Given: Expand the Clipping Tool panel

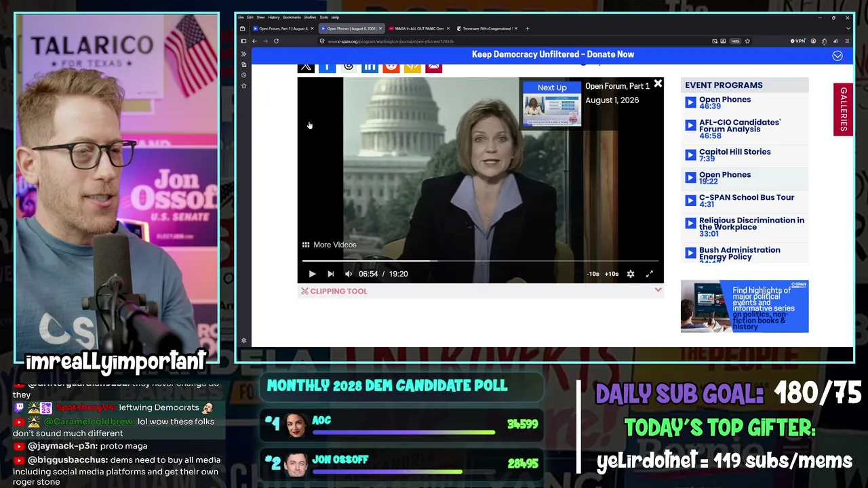Looking at the screenshot, I should tap(658, 290).
